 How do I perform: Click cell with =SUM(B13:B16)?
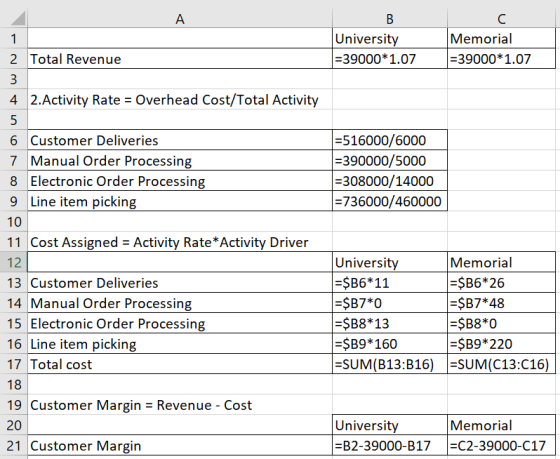[x=390, y=364]
